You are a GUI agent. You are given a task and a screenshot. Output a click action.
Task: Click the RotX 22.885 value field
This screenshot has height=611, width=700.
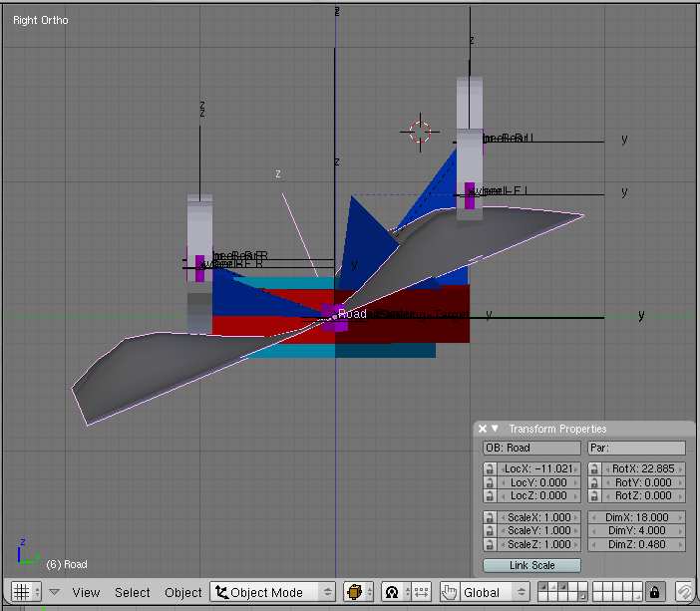click(643, 468)
